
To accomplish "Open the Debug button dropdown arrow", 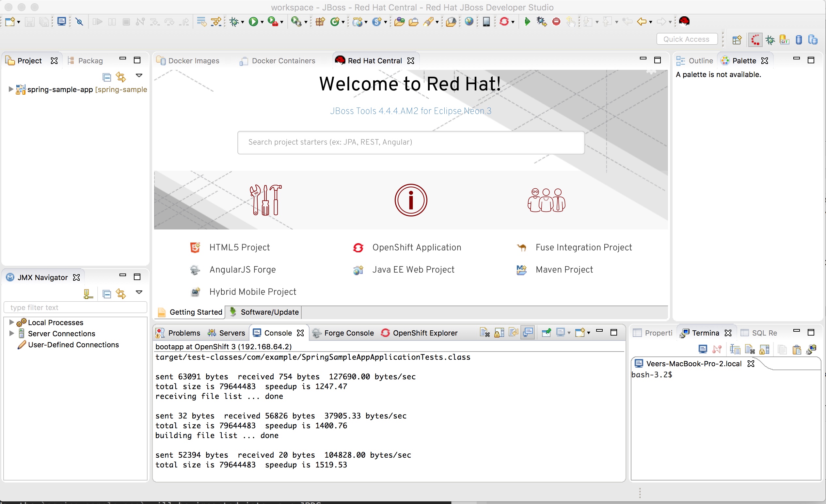I will click(x=242, y=23).
